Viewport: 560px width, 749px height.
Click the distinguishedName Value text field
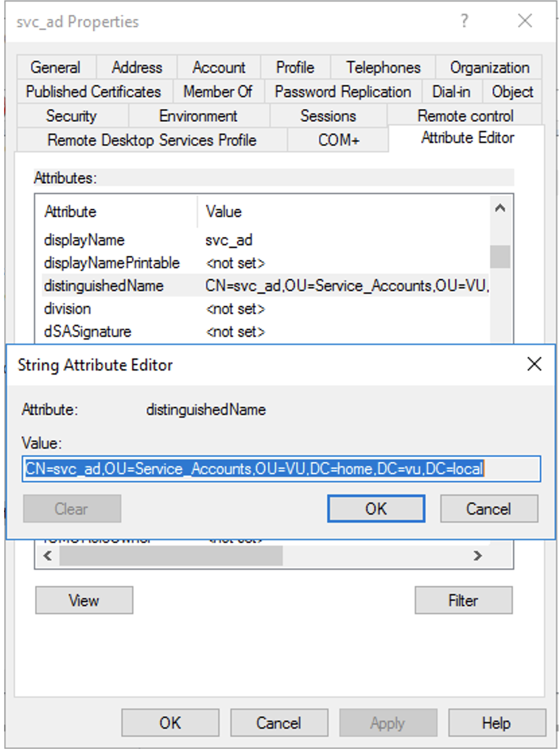[x=281, y=469]
